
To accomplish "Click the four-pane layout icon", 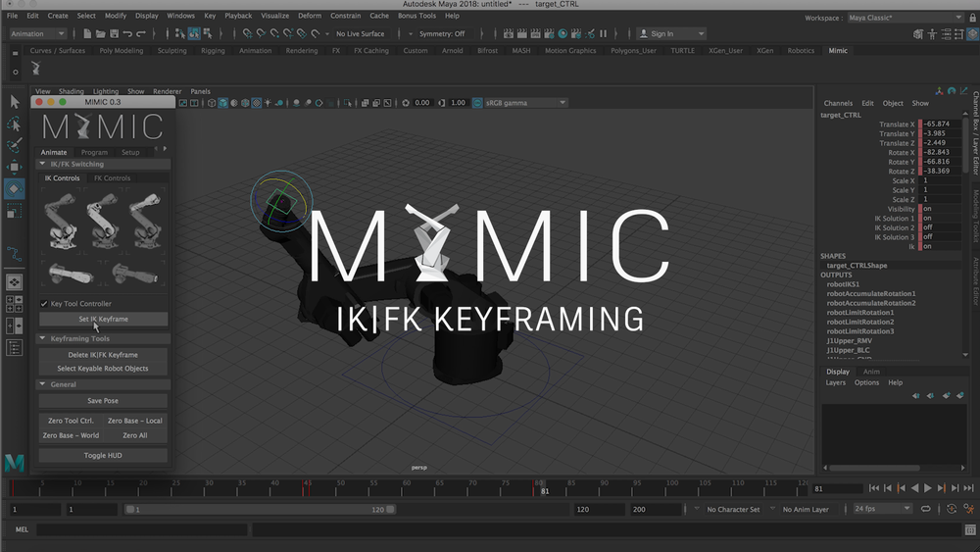I will (x=15, y=304).
